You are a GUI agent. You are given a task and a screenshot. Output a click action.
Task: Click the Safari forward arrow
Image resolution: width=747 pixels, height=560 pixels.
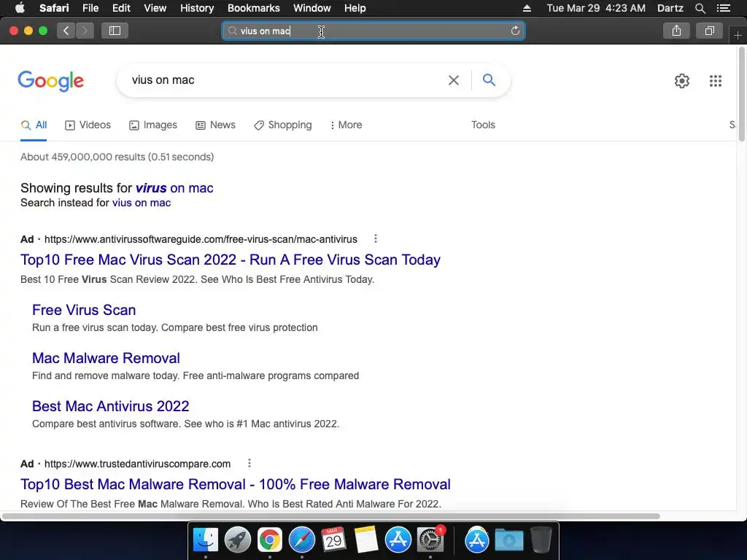pos(85,31)
